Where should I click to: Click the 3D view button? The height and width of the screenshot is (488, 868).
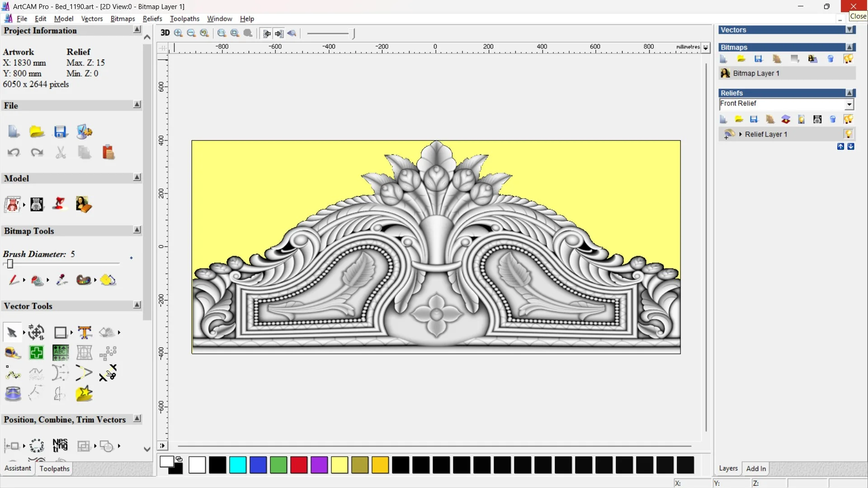165,33
